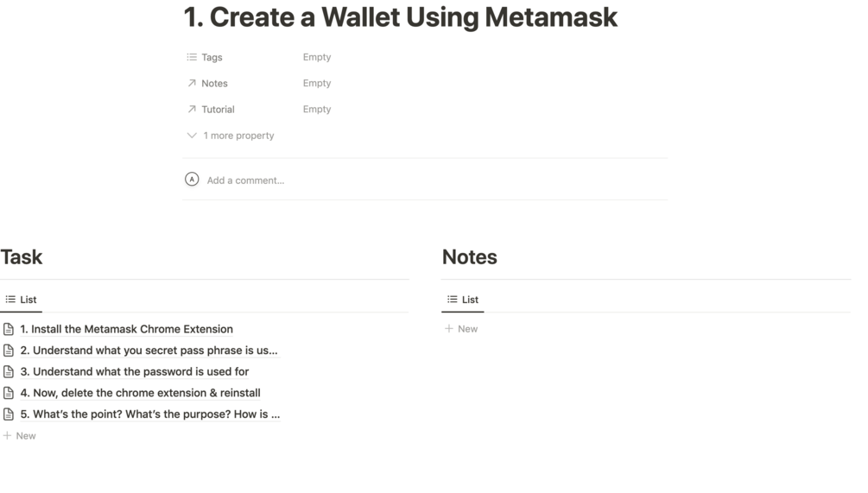This screenshot has width=868, height=493.
Task: Click the Notes relation arrow icon
Action: [192, 84]
